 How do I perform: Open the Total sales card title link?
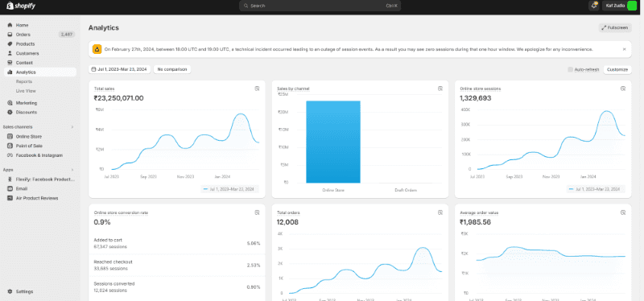[105, 89]
